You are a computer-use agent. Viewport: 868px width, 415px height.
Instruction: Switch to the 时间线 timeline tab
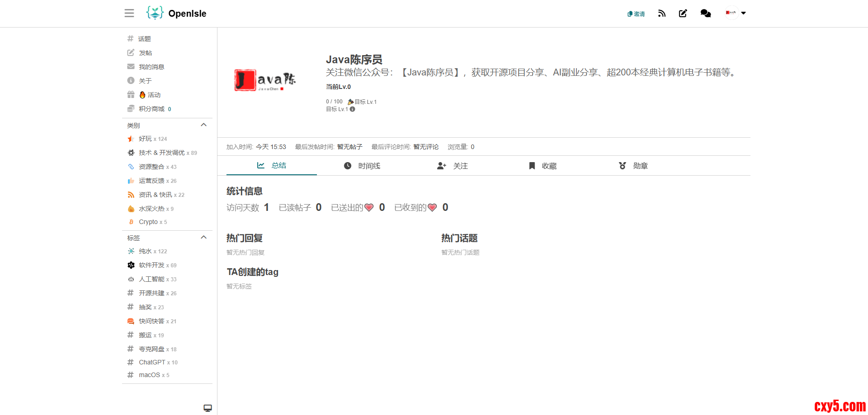tap(362, 166)
